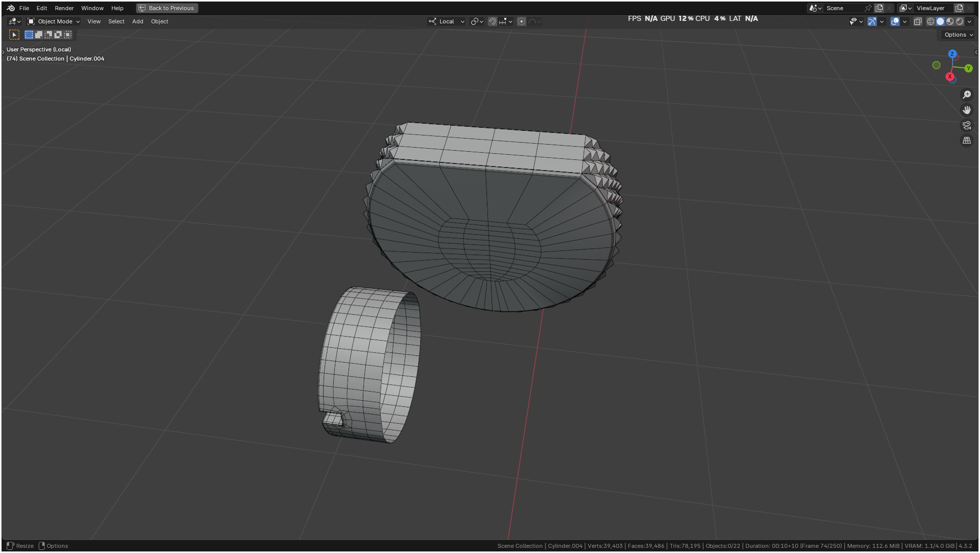Toggle viewport gizmos display
Image resolution: width=980 pixels, height=553 pixels.
pyautogui.click(x=872, y=21)
